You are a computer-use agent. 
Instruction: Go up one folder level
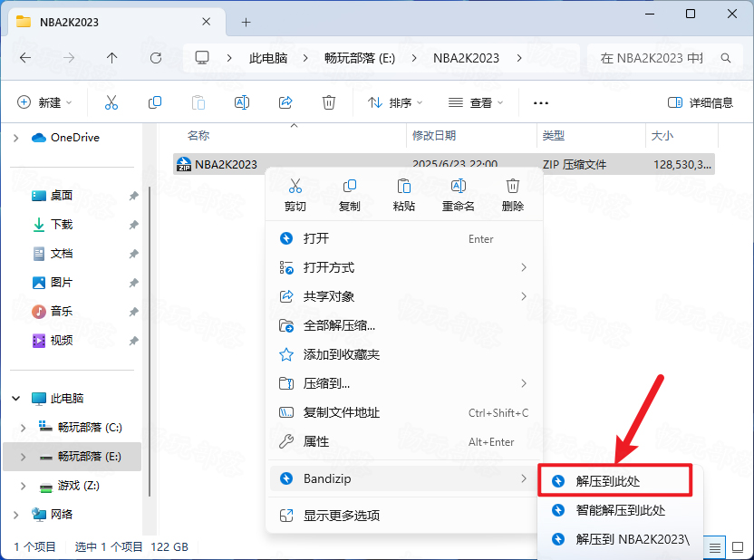coord(112,58)
